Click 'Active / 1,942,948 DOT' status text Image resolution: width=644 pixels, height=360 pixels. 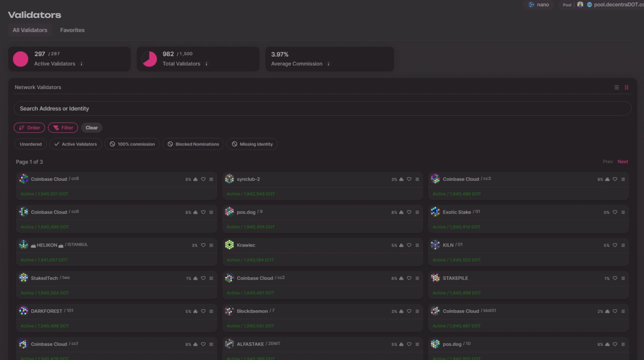coord(250,194)
